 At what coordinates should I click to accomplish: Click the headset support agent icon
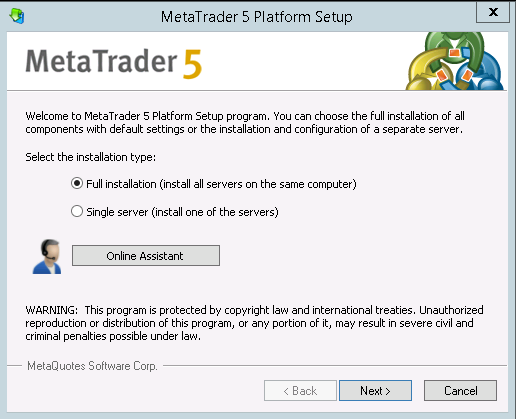47,256
